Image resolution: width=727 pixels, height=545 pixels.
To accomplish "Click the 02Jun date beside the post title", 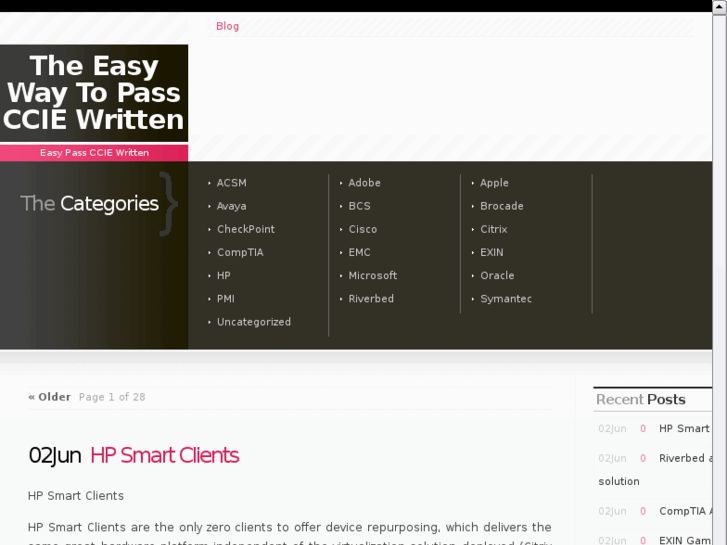I will point(55,455).
